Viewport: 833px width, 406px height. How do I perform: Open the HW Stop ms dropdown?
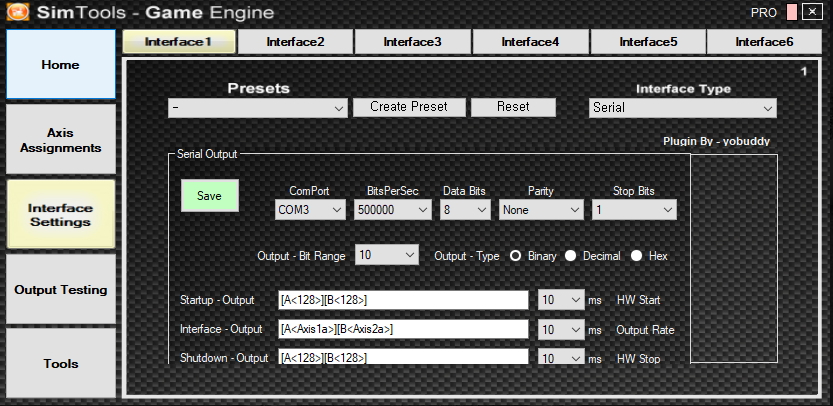click(x=561, y=357)
